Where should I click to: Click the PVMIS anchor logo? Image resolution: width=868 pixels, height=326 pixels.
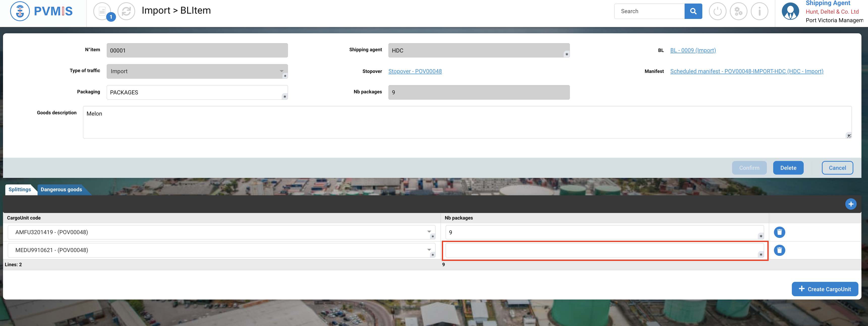point(20,11)
